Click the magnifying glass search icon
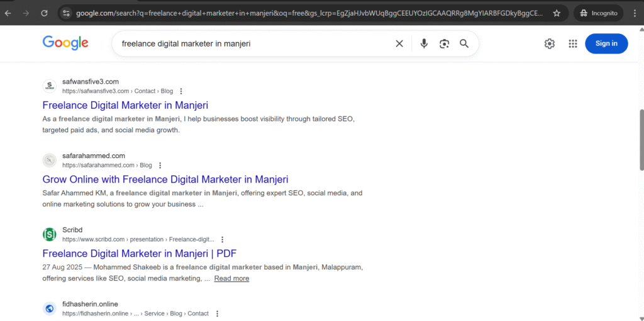The height and width of the screenshot is (321, 644). click(x=464, y=43)
